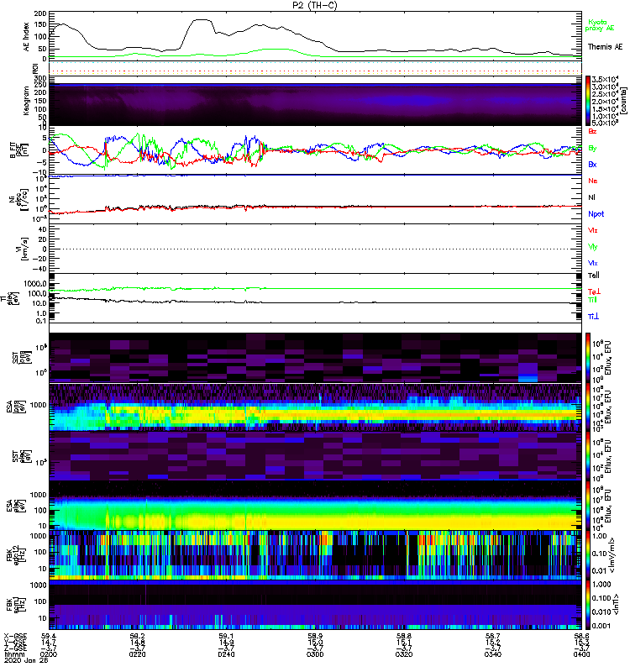Viewport: 630px width, 672px height.
Task: Click the green Ti parallel legend label
Action: (x=592, y=300)
